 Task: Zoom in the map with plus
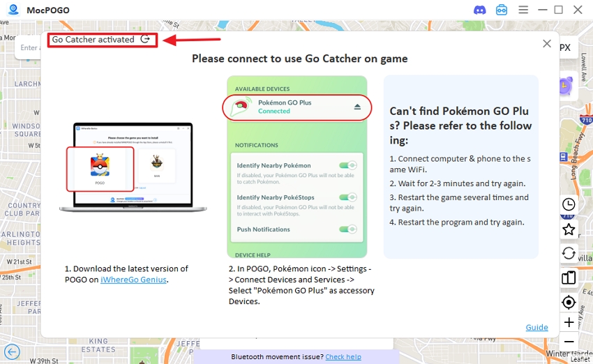[x=569, y=322]
